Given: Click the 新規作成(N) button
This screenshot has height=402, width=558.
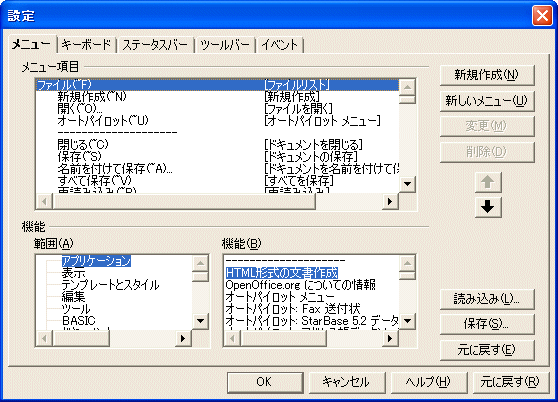Looking at the screenshot, I should coord(487,75).
